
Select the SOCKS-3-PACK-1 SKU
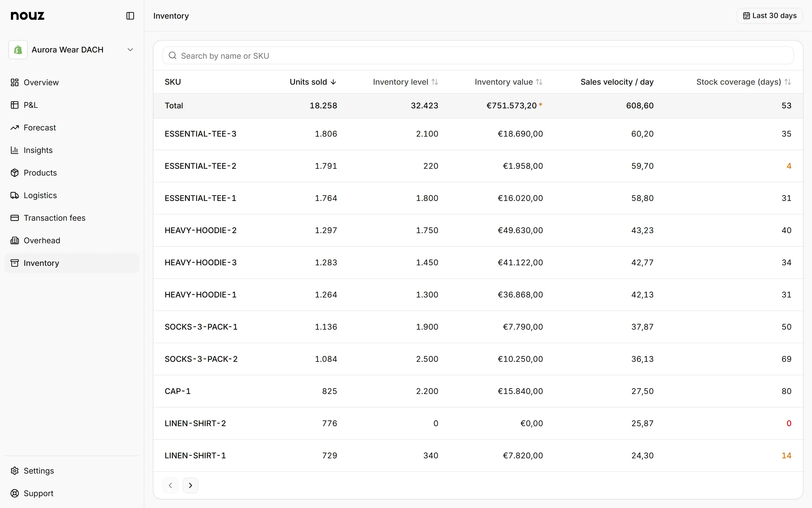201,327
